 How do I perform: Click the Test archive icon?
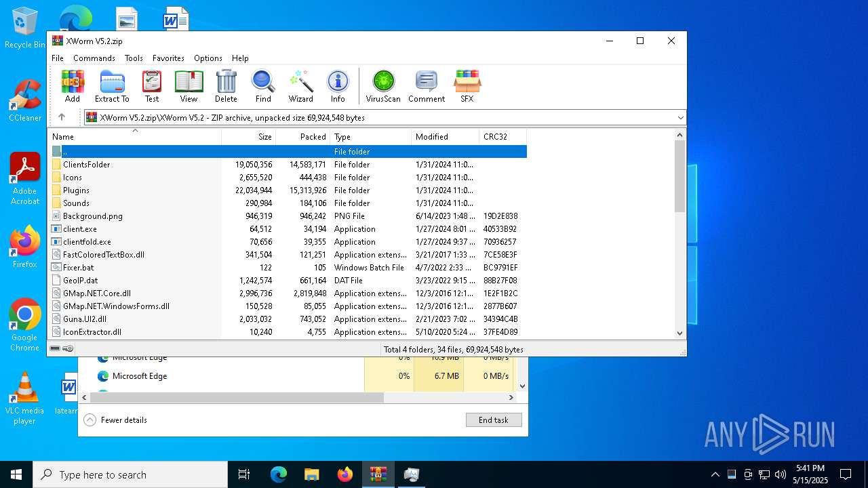tap(152, 86)
